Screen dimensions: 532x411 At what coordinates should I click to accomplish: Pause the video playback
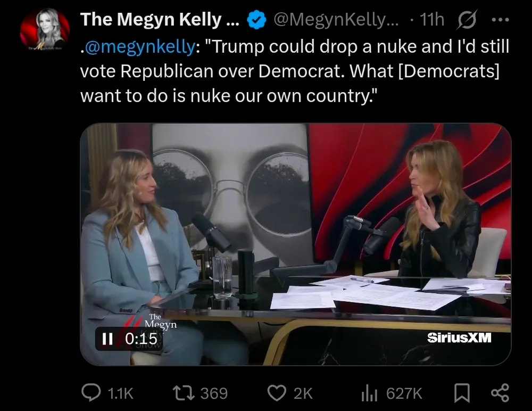[x=107, y=339]
